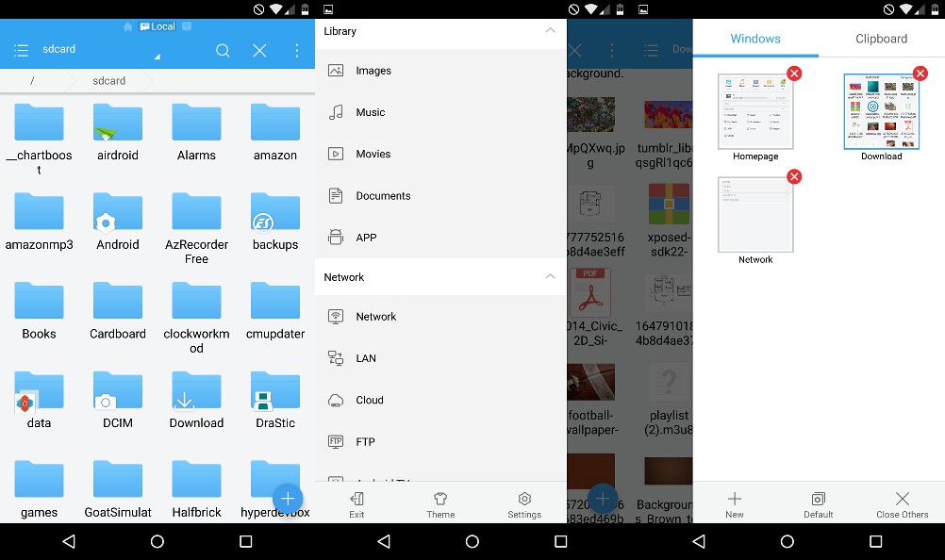
Task: Open the backups folder
Action: pos(275,221)
